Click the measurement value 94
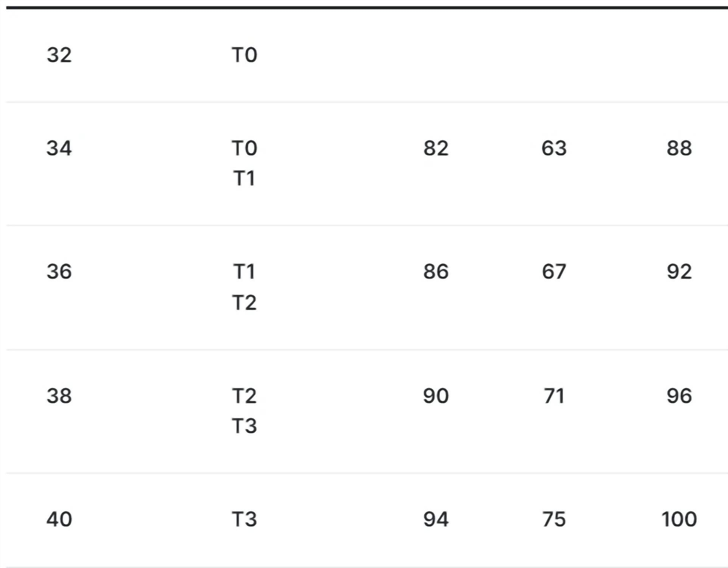Screen dimensions: 728x568 [436, 519]
